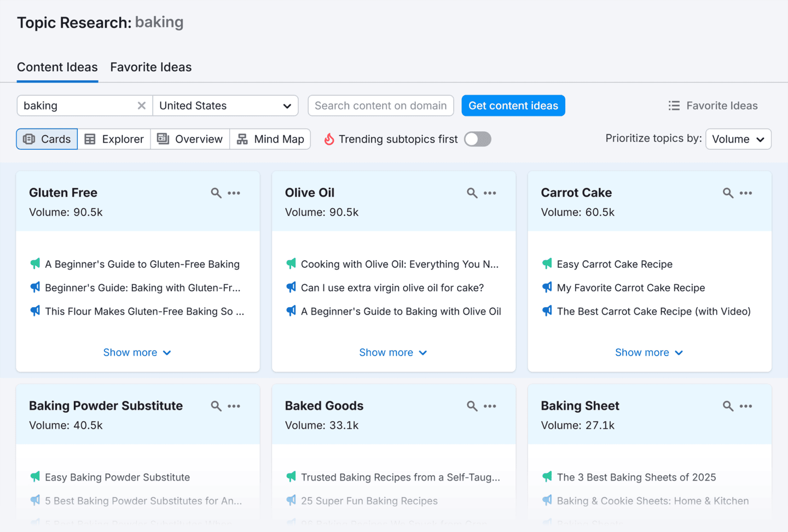The image size is (788, 532).
Task: Click megaphone icon beside 'The 3 Best Baking Sheets of 2025'
Action: point(547,477)
